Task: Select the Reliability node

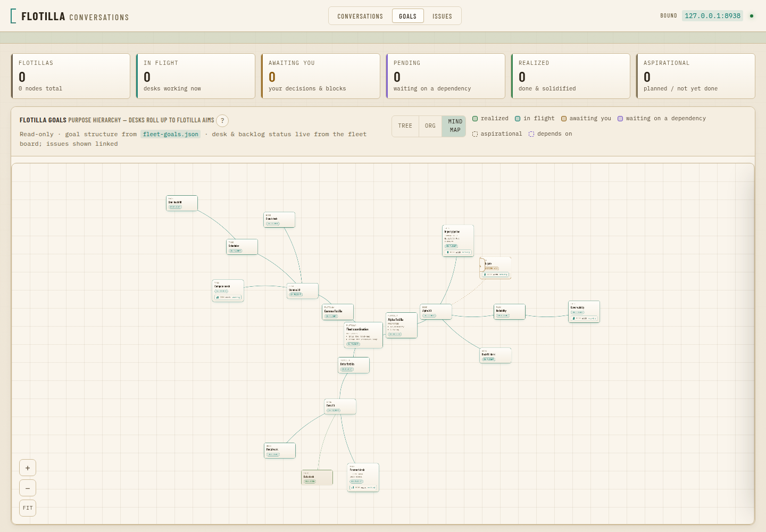Action: click(510, 312)
